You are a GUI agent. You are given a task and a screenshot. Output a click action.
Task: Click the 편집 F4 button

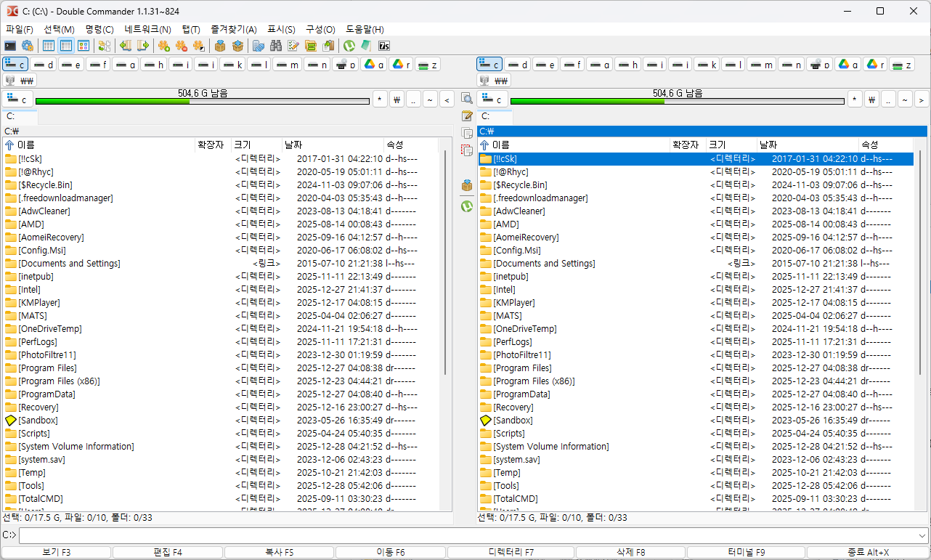point(168,552)
